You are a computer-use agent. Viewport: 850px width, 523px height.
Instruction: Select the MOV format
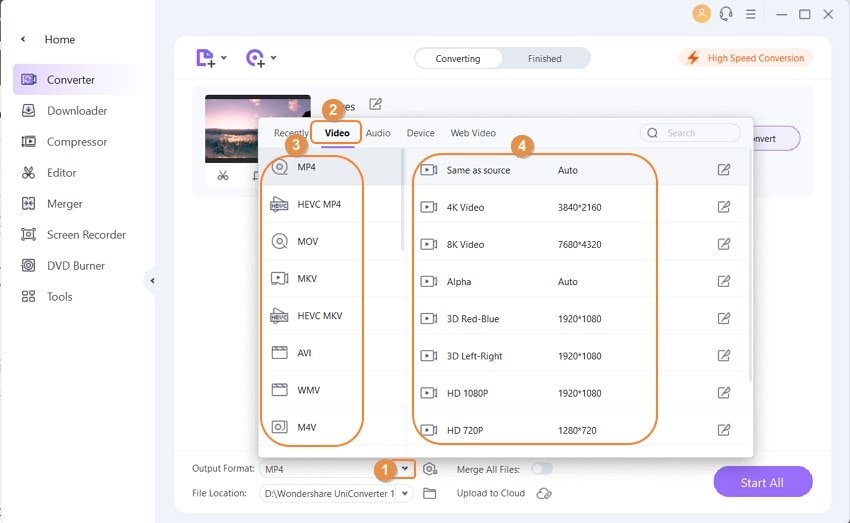pyautogui.click(x=331, y=241)
